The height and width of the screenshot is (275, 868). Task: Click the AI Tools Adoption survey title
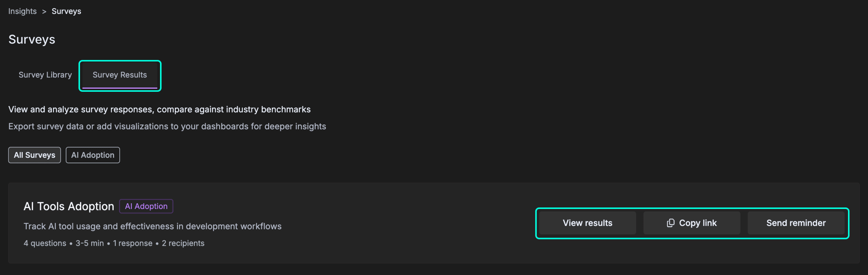pos(69,206)
